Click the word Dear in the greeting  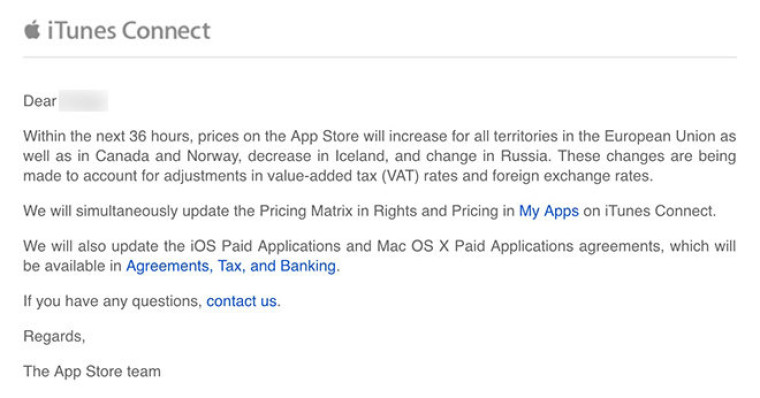click(40, 101)
